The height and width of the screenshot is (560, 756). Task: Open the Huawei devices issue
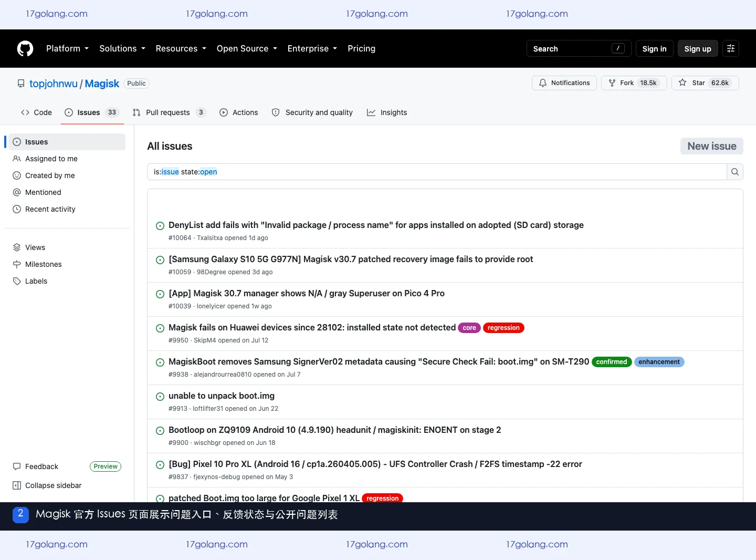click(x=312, y=327)
